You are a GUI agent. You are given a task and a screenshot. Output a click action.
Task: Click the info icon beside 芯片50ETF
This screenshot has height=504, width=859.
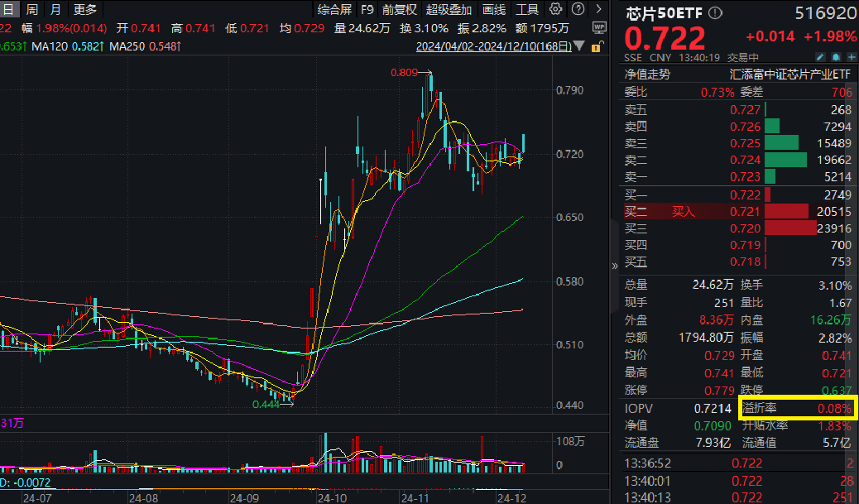point(716,14)
